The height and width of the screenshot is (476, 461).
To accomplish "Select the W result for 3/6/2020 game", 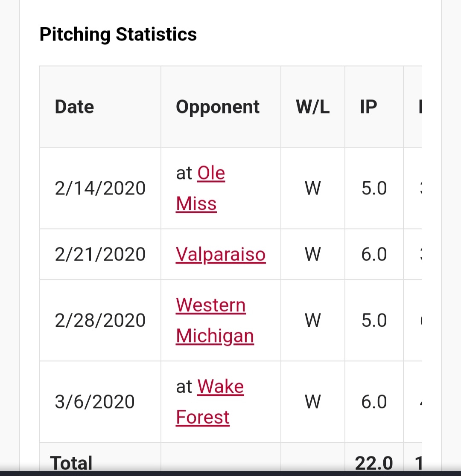I will coord(312,402).
